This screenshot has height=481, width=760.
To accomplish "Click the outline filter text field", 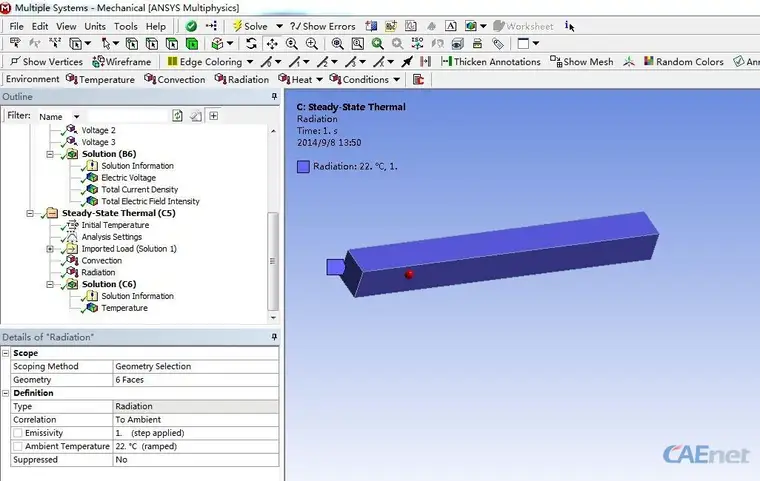I will coord(128,116).
